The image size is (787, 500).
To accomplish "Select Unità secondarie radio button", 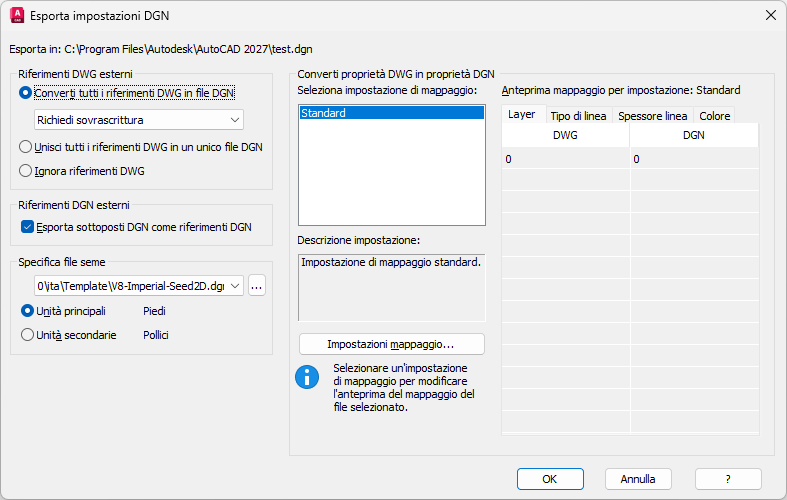I will coord(27,335).
